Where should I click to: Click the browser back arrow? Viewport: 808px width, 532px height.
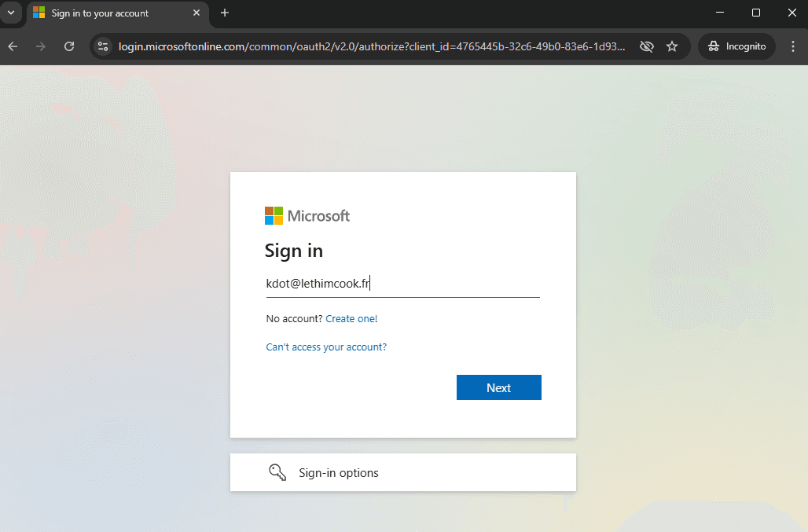point(13,46)
